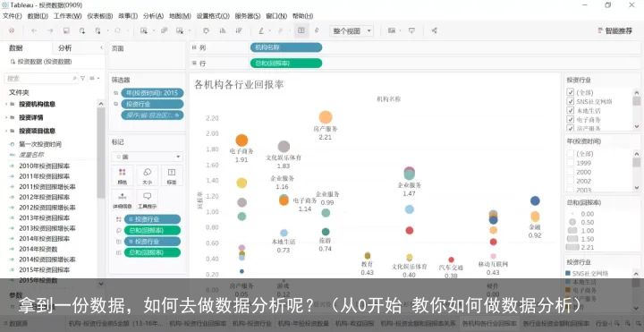
Task: Create a new worksheet icon
Action: pyautogui.click(x=143, y=30)
